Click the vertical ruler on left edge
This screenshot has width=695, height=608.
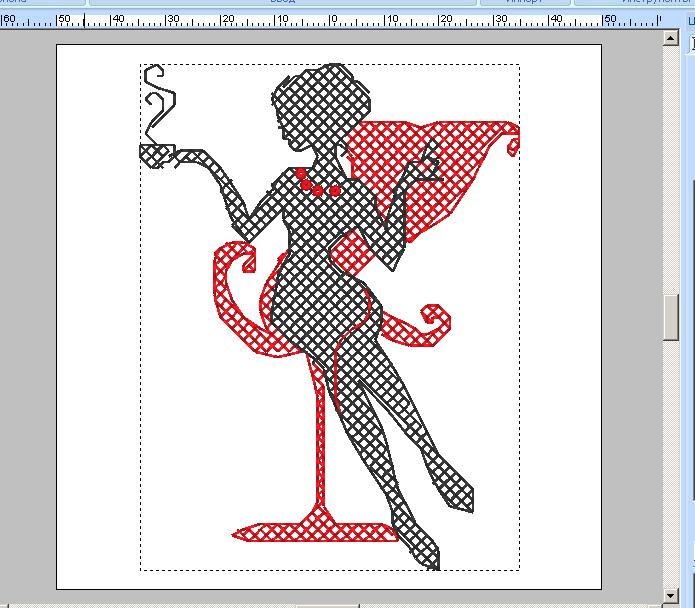[x=3, y=300]
